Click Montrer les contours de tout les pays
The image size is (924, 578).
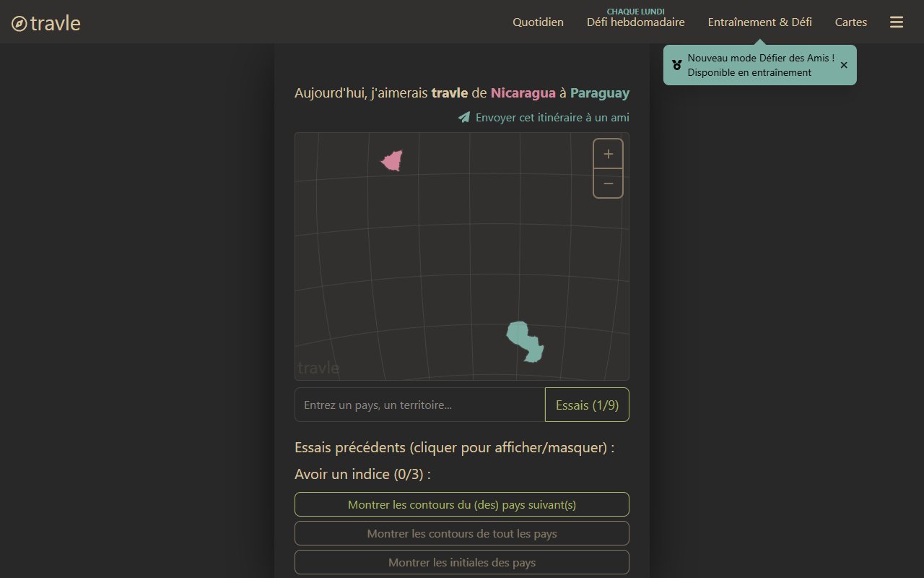(462, 533)
